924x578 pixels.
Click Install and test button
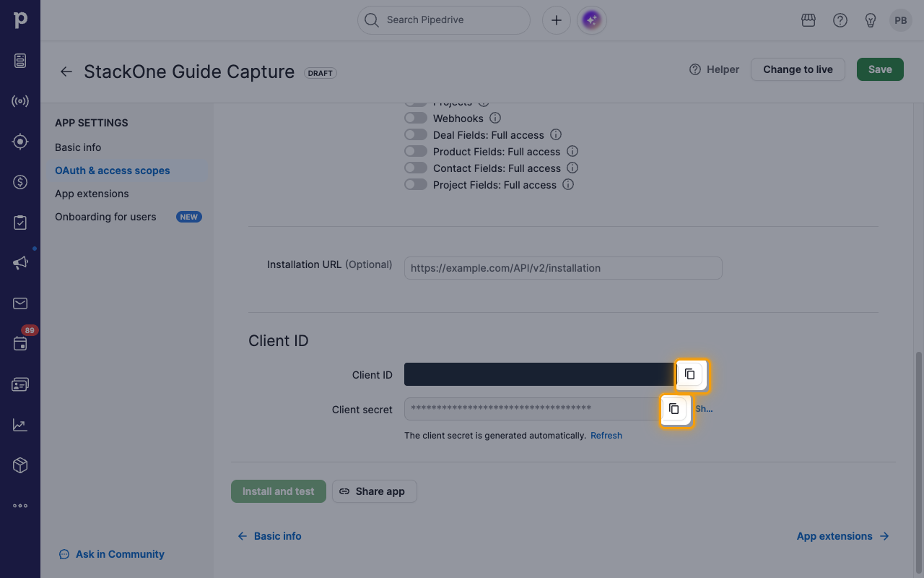(279, 491)
